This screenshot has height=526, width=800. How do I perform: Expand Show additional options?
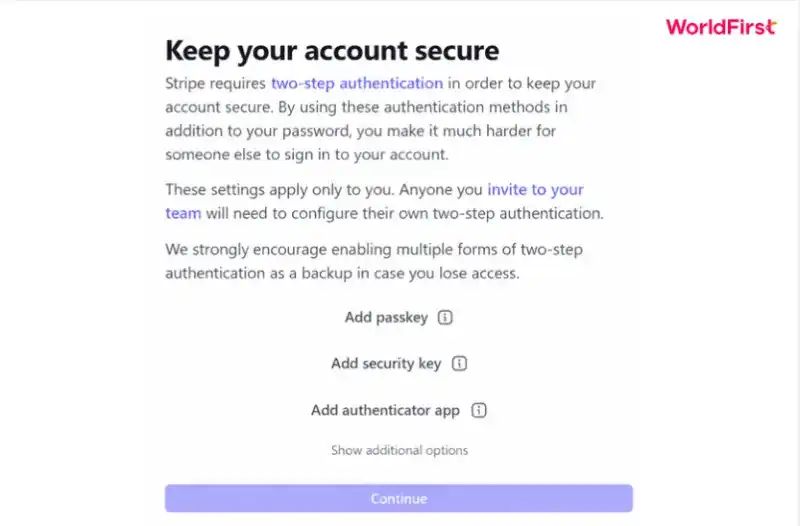pyautogui.click(x=399, y=450)
